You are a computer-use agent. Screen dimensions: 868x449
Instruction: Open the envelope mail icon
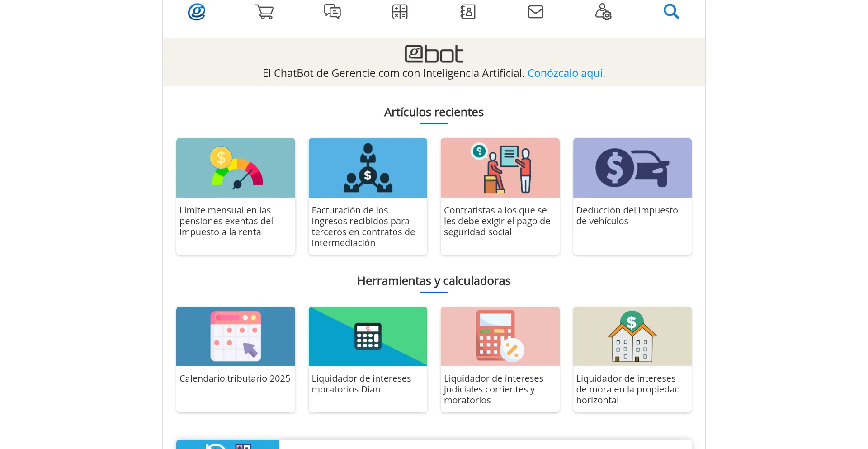click(x=536, y=12)
